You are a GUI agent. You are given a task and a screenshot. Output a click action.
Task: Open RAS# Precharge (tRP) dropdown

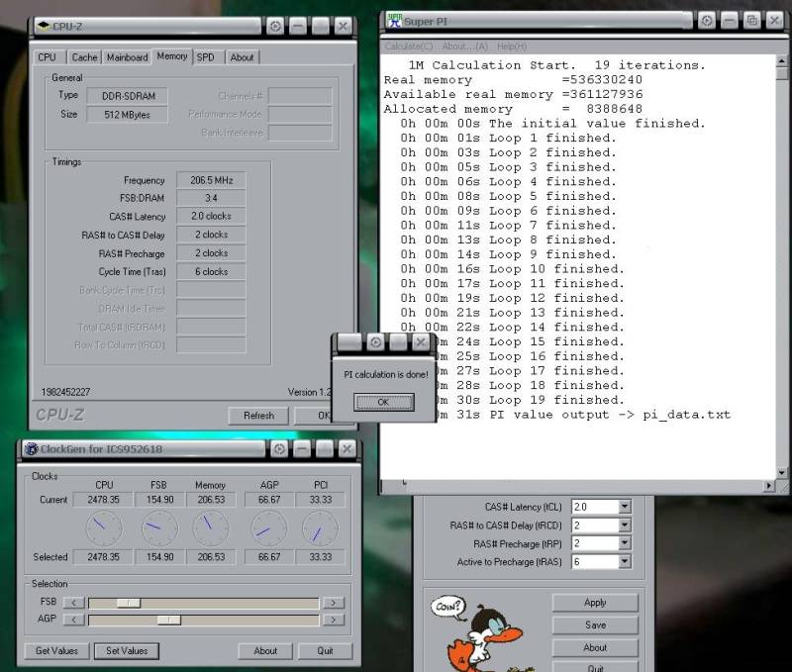point(625,543)
